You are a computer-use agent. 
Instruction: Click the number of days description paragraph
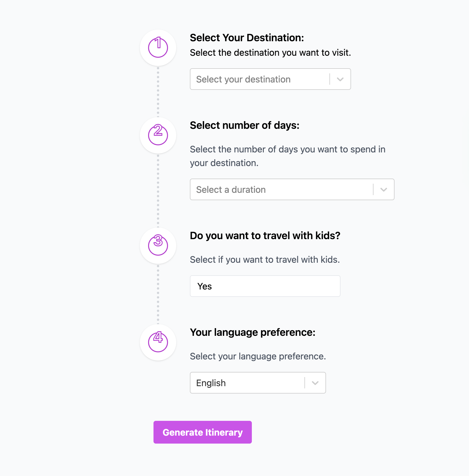(x=288, y=156)
